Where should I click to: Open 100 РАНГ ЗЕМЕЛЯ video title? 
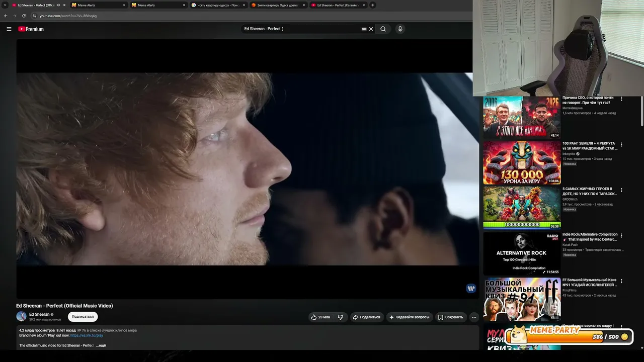click(x=590, y=146)
